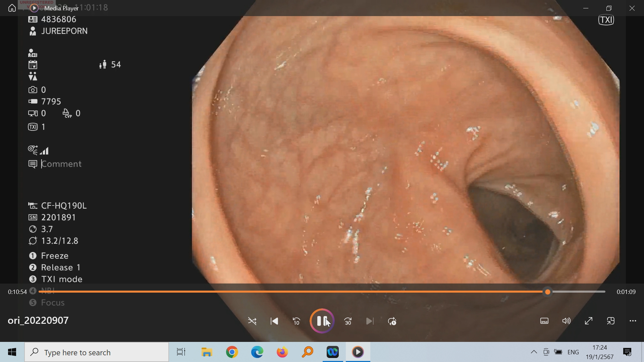Viewport: 644px width, 362px height.
Task: Click the progress bar handle
Action: coord(548,292)
